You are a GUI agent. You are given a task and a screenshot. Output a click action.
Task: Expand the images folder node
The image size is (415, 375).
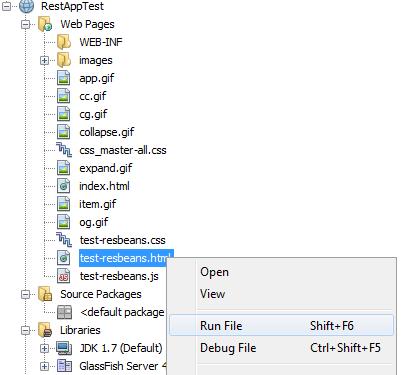click(44, 60)
